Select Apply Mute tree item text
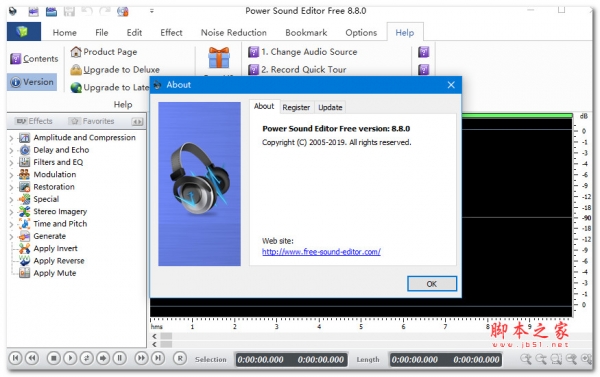Image resolution: width=600 pixels, height=377 pixels. click(55, 273)
